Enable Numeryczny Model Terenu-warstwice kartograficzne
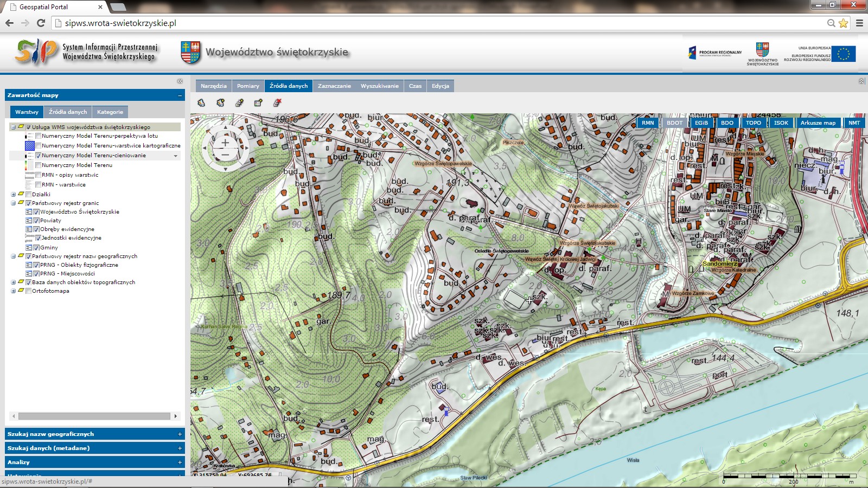Viewport: 868px width, 488px height. tap(38, 146)
